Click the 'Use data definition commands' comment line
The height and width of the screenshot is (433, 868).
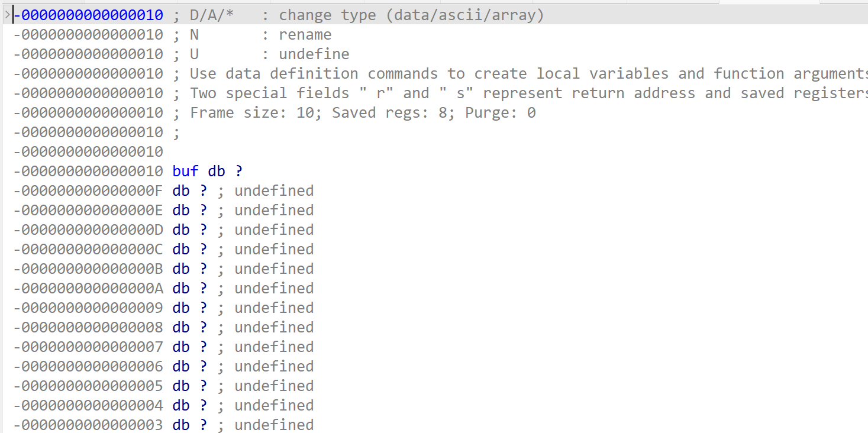coord(440,73)
